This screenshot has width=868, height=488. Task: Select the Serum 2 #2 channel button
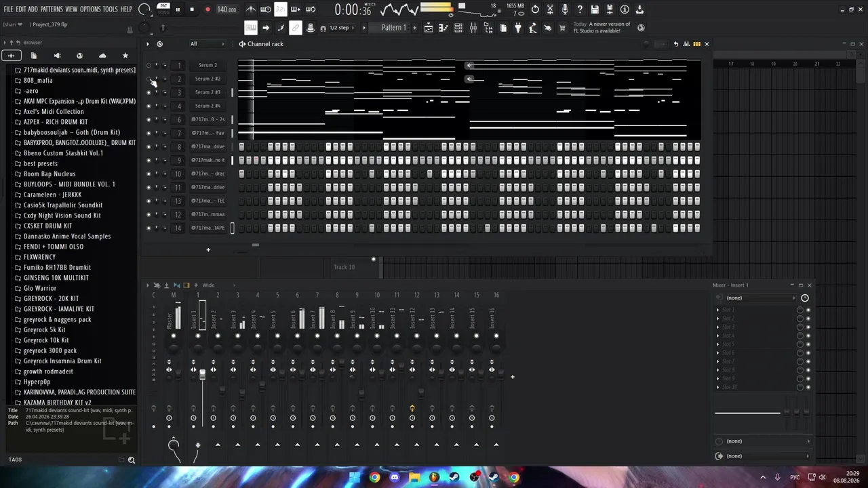(x=208, y=79)
